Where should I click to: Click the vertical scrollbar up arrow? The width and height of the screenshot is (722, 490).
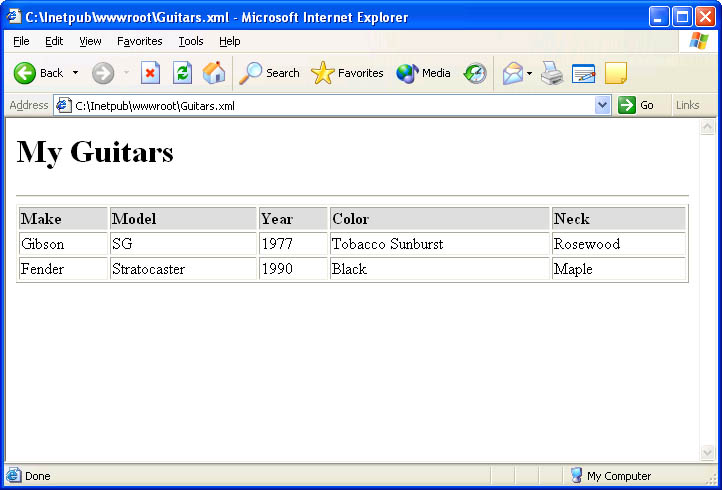point(707,127)
